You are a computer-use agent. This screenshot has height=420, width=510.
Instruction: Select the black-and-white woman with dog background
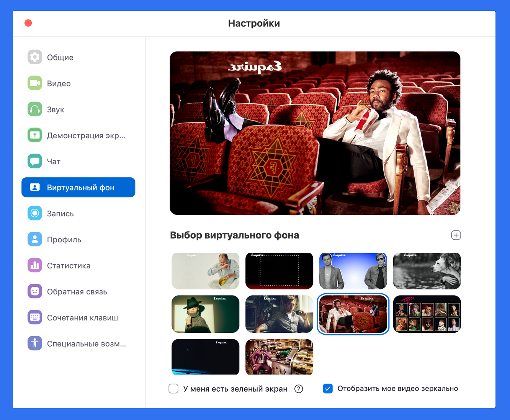[x=427, y=271]
